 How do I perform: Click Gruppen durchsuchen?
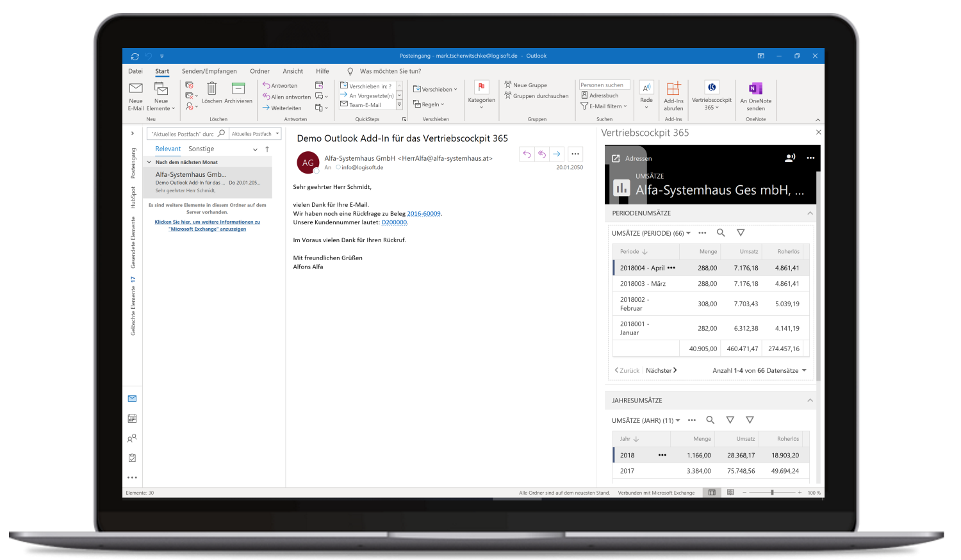(536, 95)
